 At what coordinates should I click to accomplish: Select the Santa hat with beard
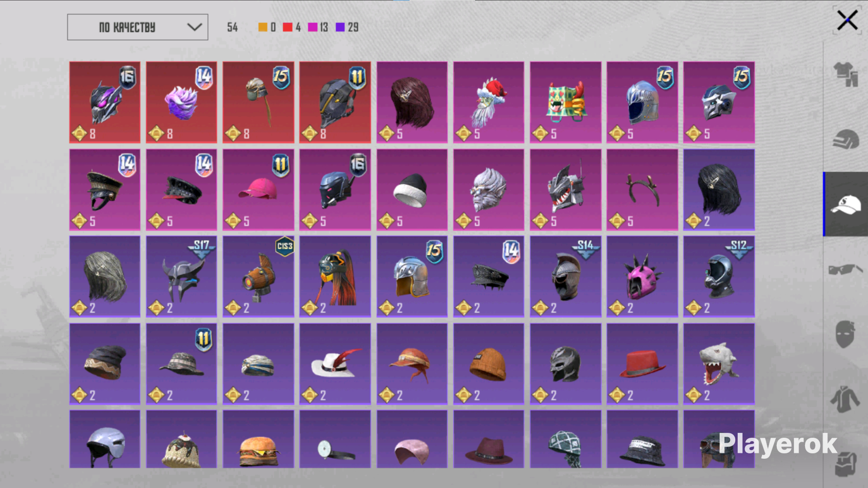488,102
